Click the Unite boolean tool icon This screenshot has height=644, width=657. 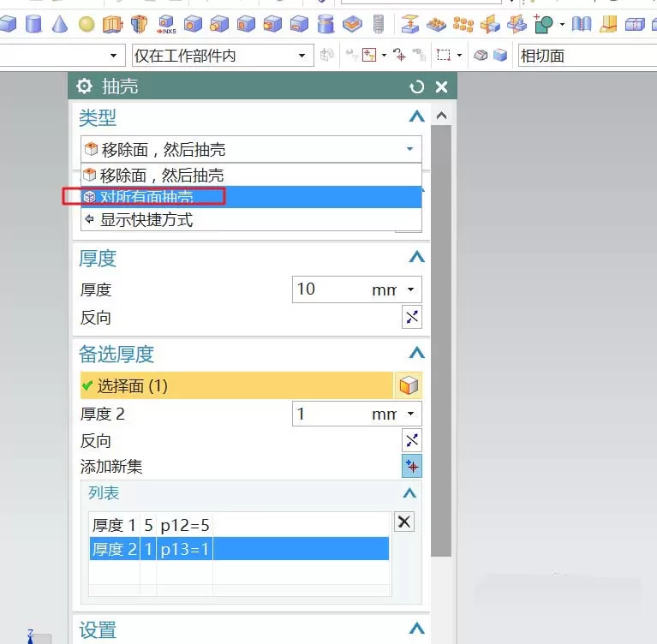[544, 24]
